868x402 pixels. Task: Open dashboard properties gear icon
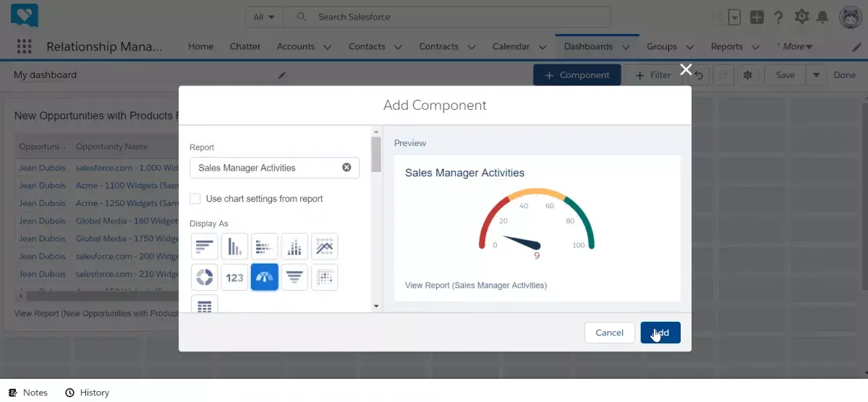[x=748, y=75]
